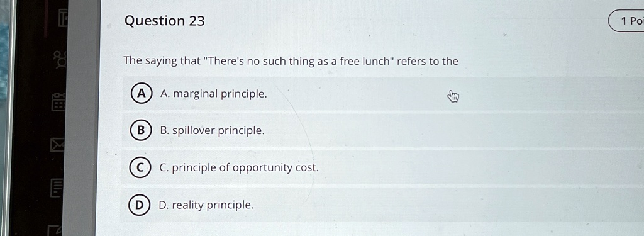The image size is (644, 236).
Task: Click the gray collapsed sidebar panel strip
Action: pyautogui.click(x=81, y=118)
